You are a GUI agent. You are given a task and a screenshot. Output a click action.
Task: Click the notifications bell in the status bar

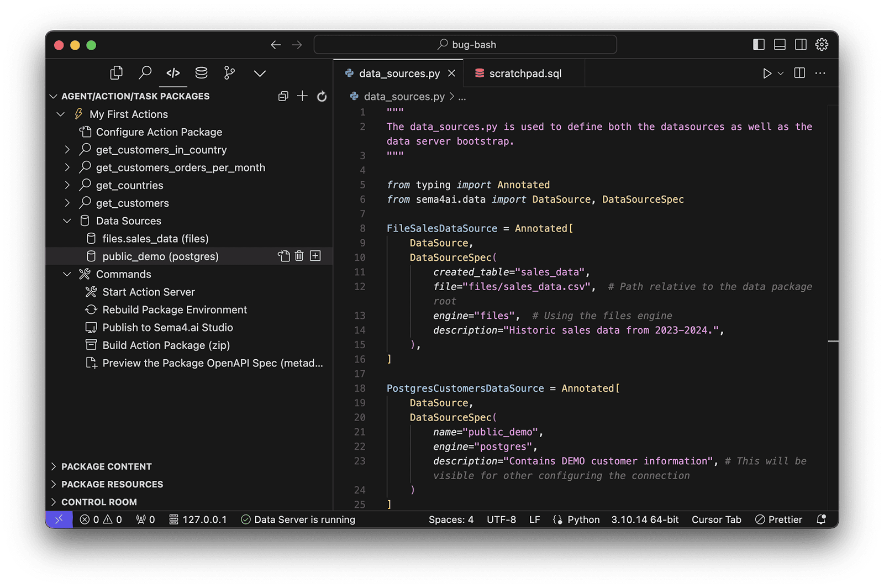(x=821, y=519)
